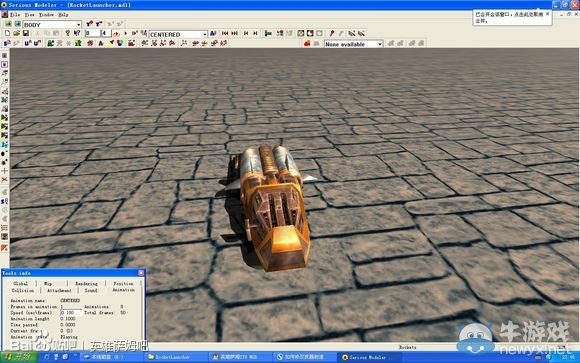Select the Collision tab in Tools info
580x363 pixels.
(x=23, y=290)
